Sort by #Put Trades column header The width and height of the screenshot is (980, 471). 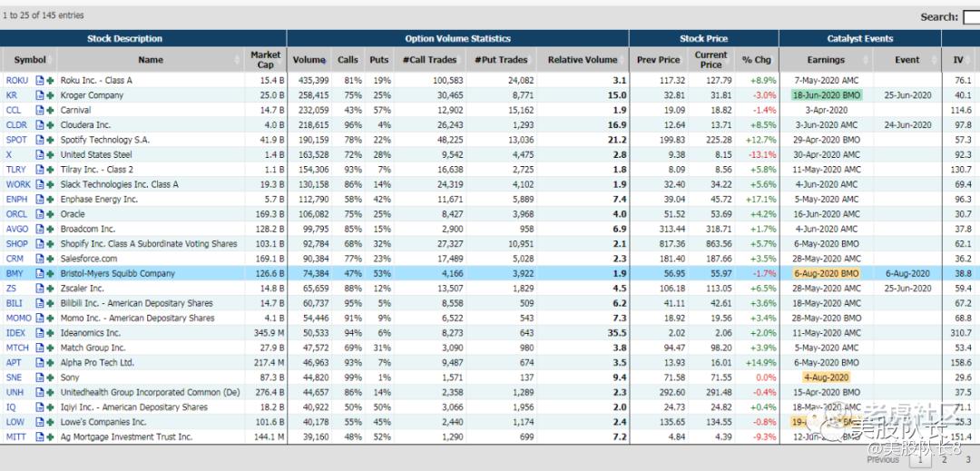coord(501,60)
